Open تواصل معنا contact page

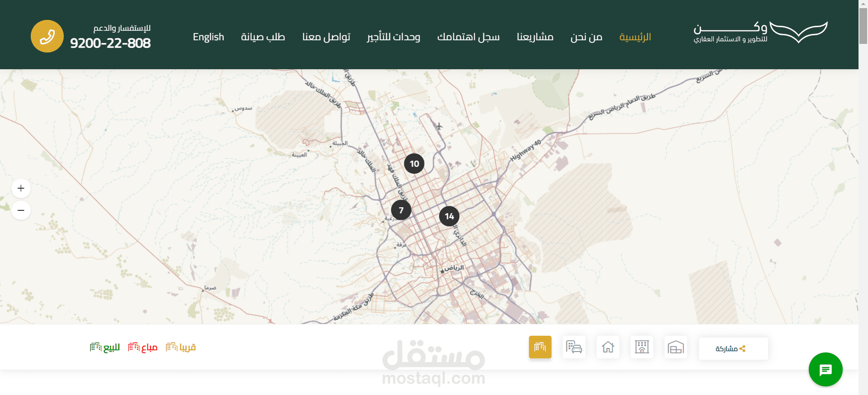coord(326,37)
